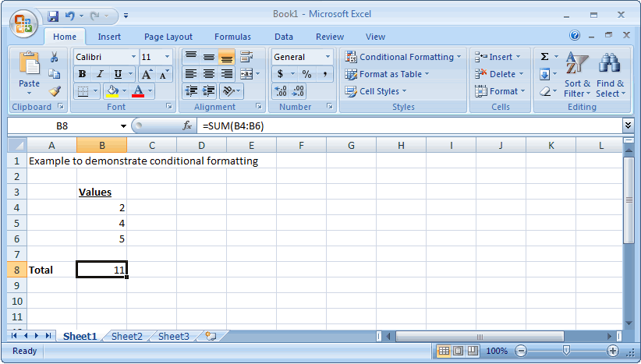The height and width of the screenshot is (364, 641).
Task: Toggle Bold formatting
Action: (x=82, y=74)
